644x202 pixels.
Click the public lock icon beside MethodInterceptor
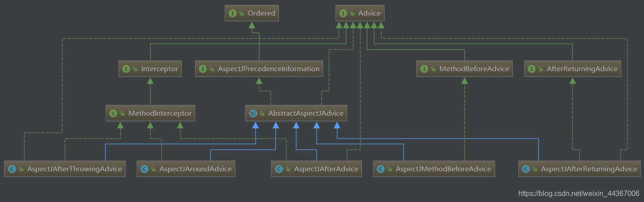(x=123, y=114)
